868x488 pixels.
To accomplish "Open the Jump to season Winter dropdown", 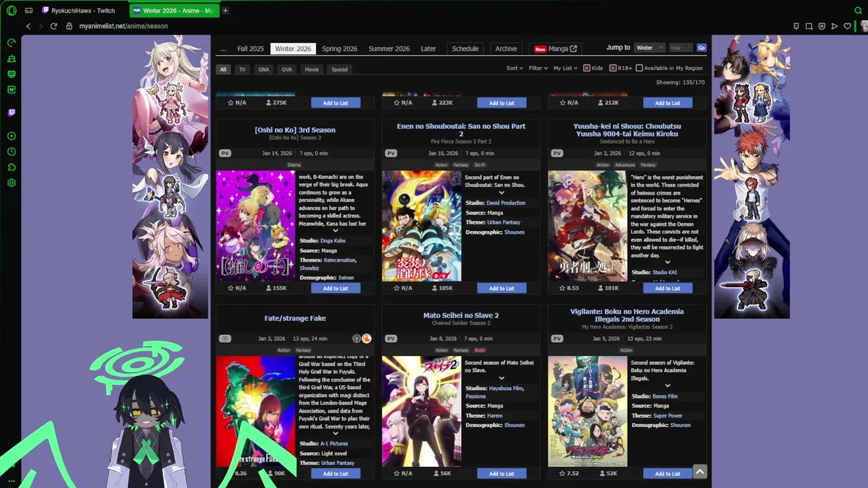I will (x=649, y=47).
